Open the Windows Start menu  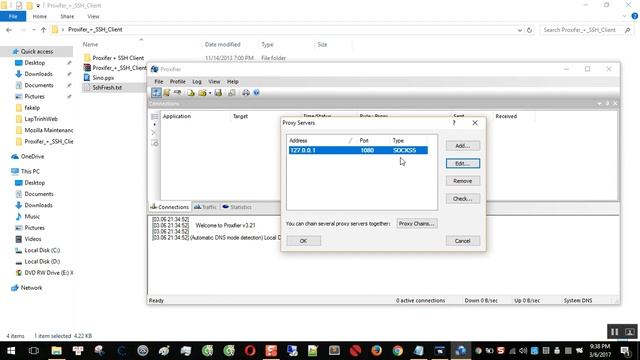11,351
